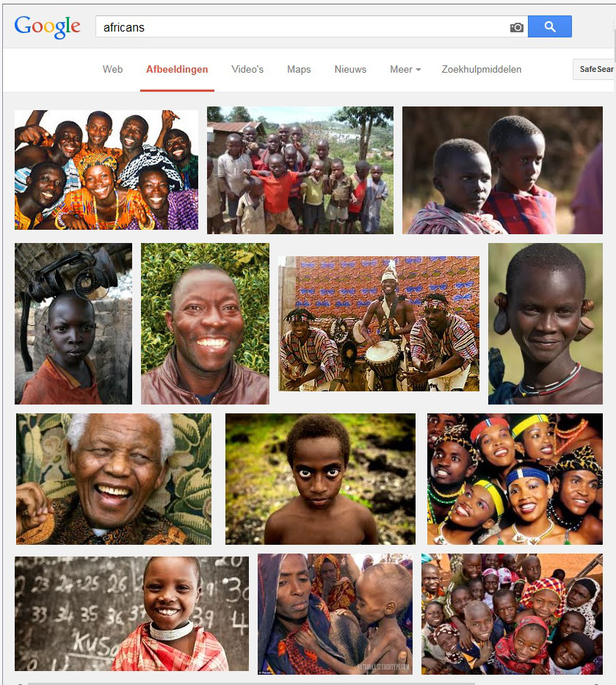
Task: Open the Nieuws tab
Action: pos(350,70)
